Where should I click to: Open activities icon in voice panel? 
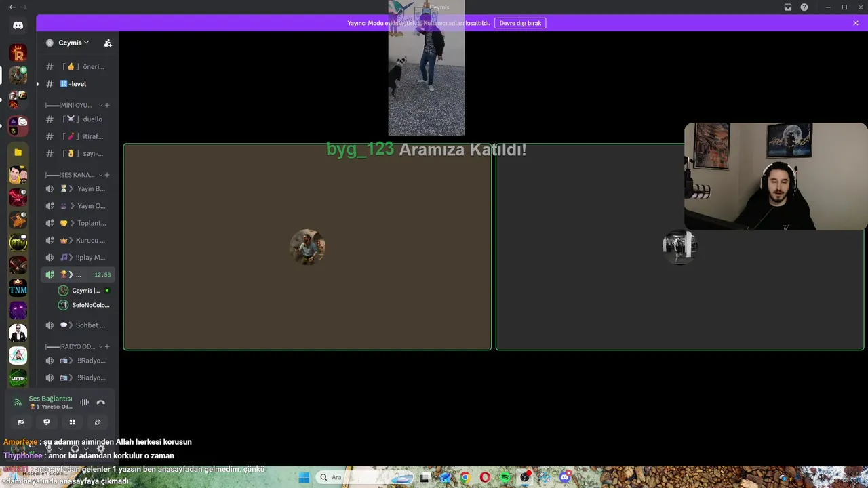73,422
